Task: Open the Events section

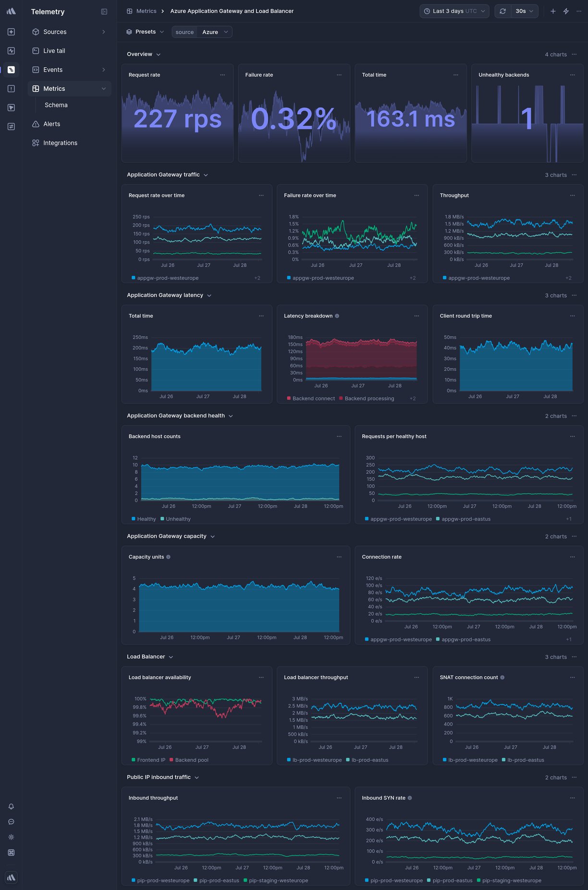Action: [69, 70]
